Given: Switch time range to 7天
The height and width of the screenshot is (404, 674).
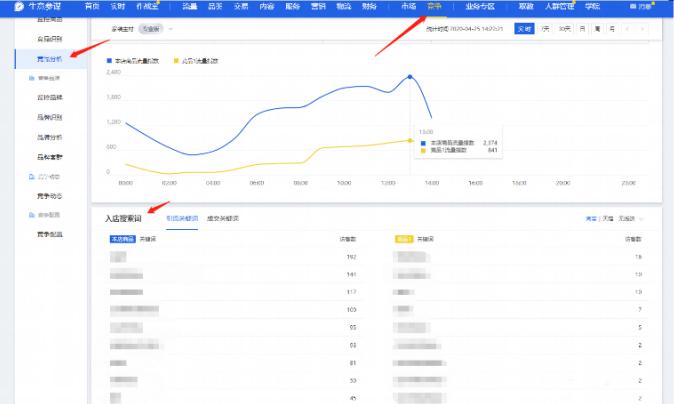Looking at the screenshot, I should [x=545, y=29].
